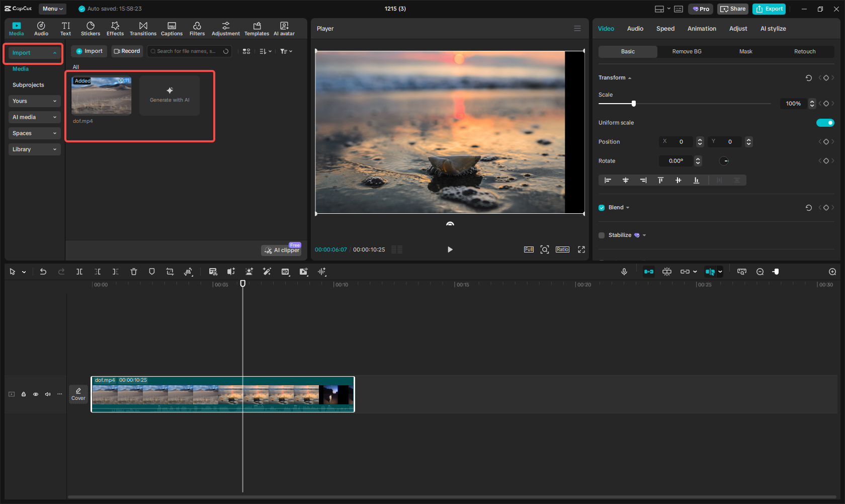845x504 pixels.
Task: Click the Rotate dial knob
Action: pos(724,161)
